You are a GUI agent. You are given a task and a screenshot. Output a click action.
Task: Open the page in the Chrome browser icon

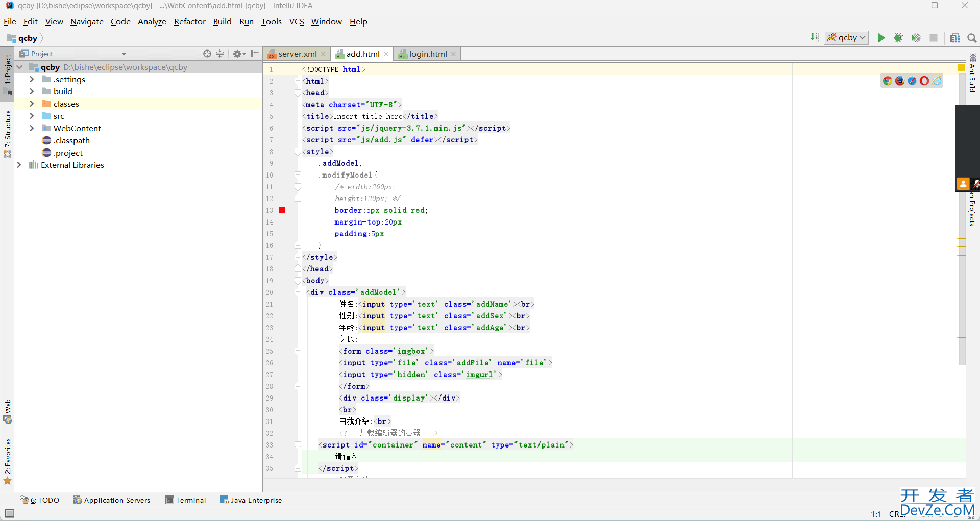click(x=888, y=81)
